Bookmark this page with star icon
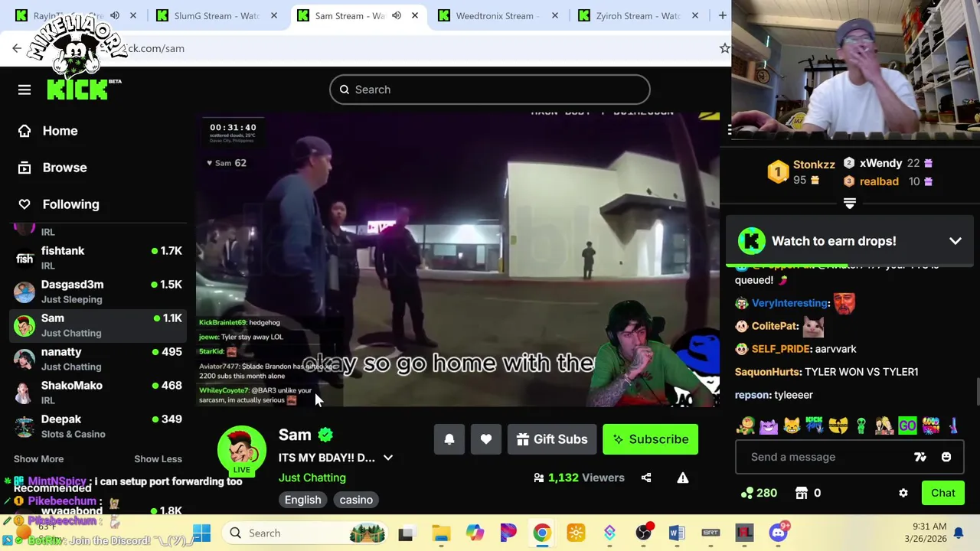This screenshot has width=980, height=551. point(724,48)
